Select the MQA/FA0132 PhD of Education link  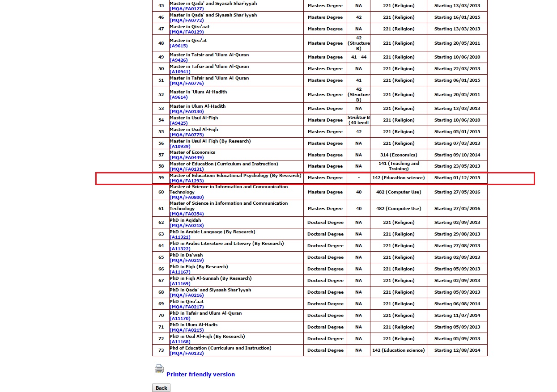tap(187, 353)
